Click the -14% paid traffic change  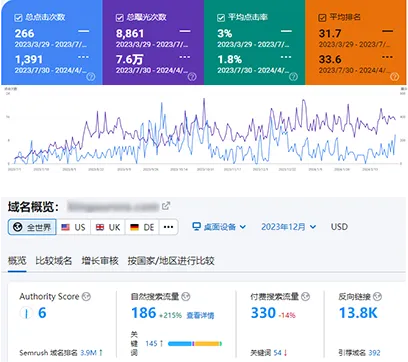(x=287, y=315)
